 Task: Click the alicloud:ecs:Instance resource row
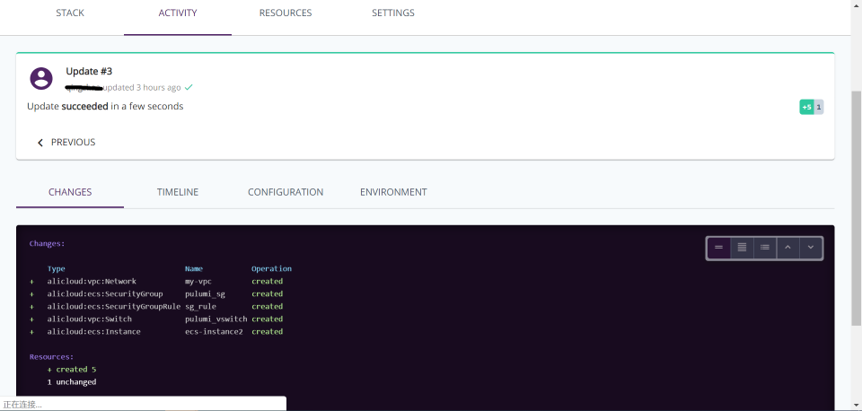(x=94, y=331)
